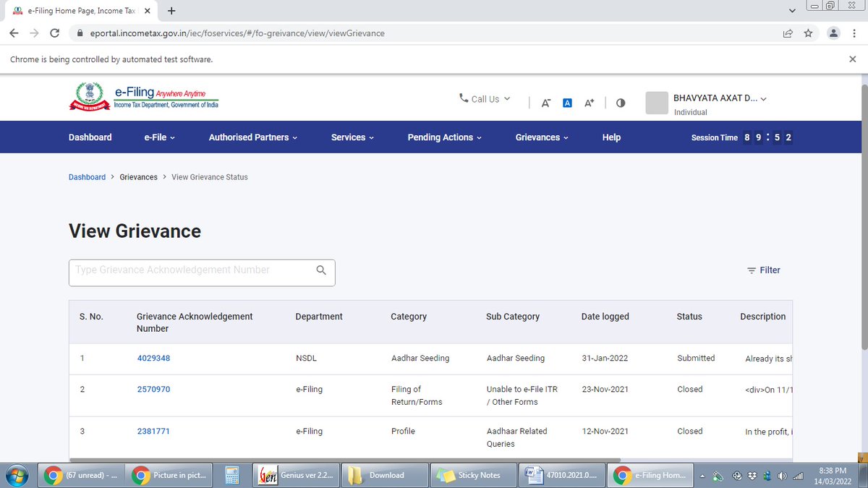Click the Dashboard breadcrumb link

tap(87, 177)
